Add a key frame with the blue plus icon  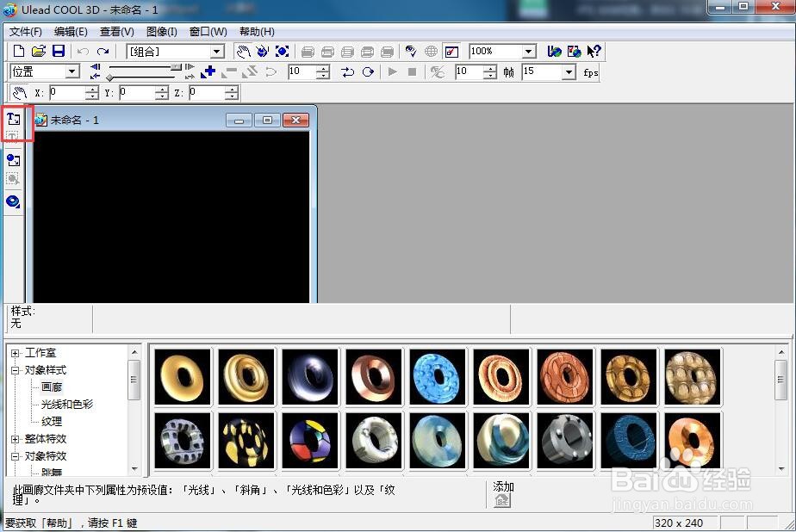[x=208, y=72]
